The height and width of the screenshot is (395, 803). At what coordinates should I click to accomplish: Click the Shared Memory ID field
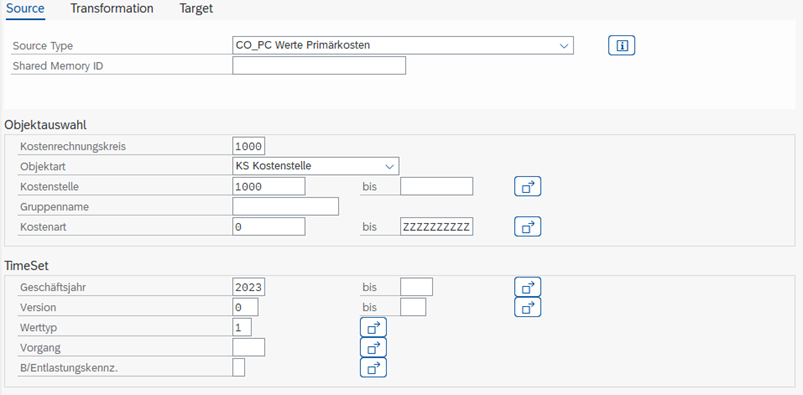[x=319, y=66]
